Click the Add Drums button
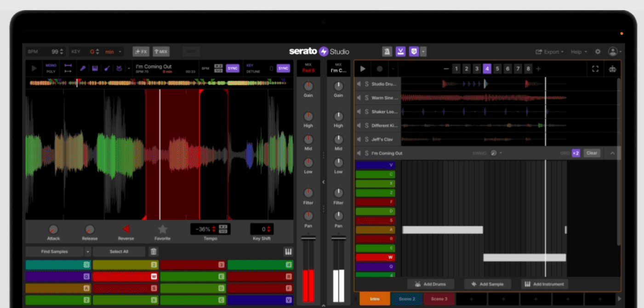Viewport: 644px width, 308px height. [430, 284]
